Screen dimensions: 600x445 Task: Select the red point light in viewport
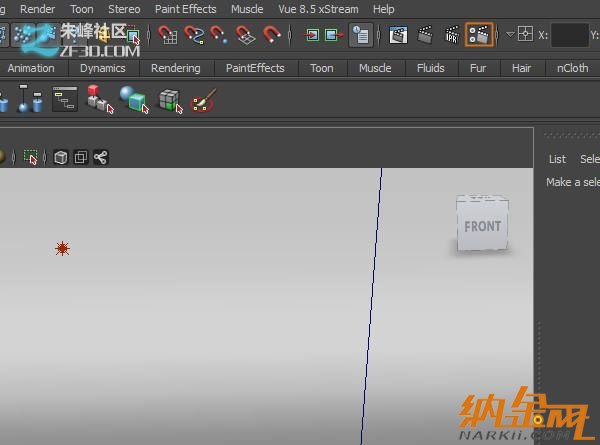point(62,249)
